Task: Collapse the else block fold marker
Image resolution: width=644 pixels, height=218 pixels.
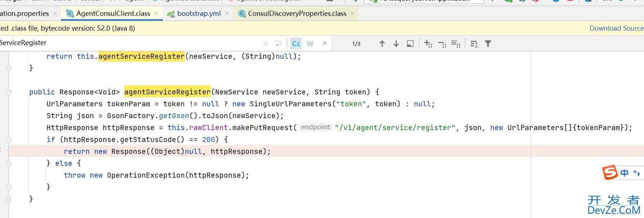Action: 9,163
